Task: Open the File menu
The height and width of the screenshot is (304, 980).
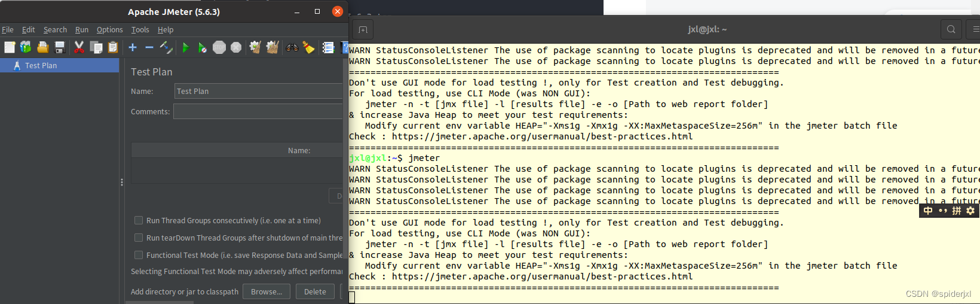Action: 8,29
